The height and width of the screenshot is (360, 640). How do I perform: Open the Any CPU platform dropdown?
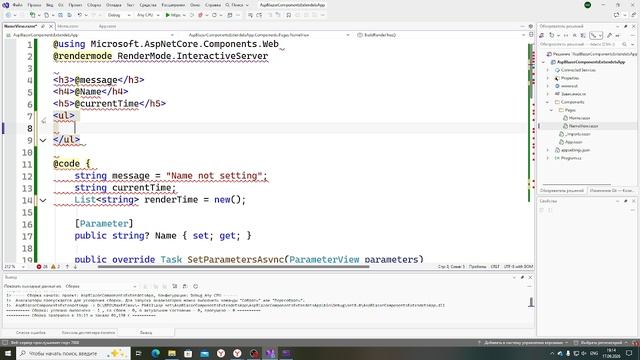[x=148, y=15]
